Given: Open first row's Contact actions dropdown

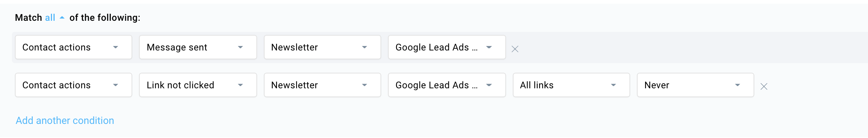Looking at the screenshot, I should click(74, 47).
